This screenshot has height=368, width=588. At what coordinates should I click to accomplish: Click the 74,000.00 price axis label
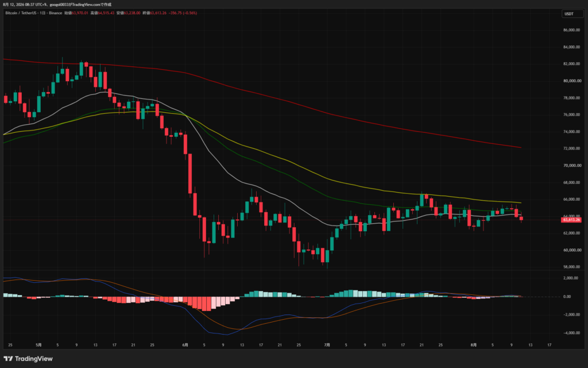click(x=572, y=132)
